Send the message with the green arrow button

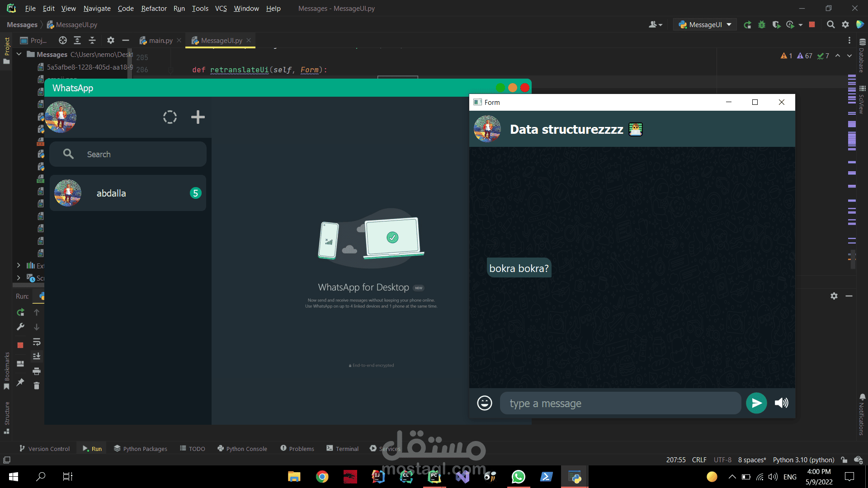(756, 403)
